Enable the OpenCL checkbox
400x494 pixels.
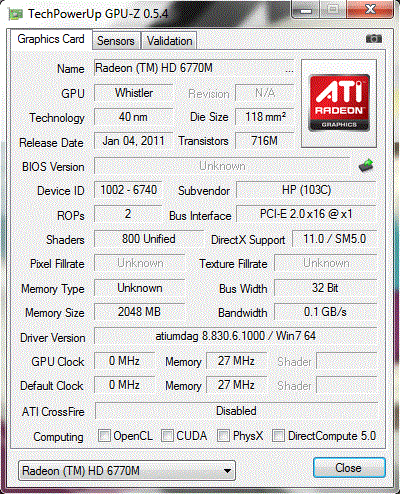(104, 435)
